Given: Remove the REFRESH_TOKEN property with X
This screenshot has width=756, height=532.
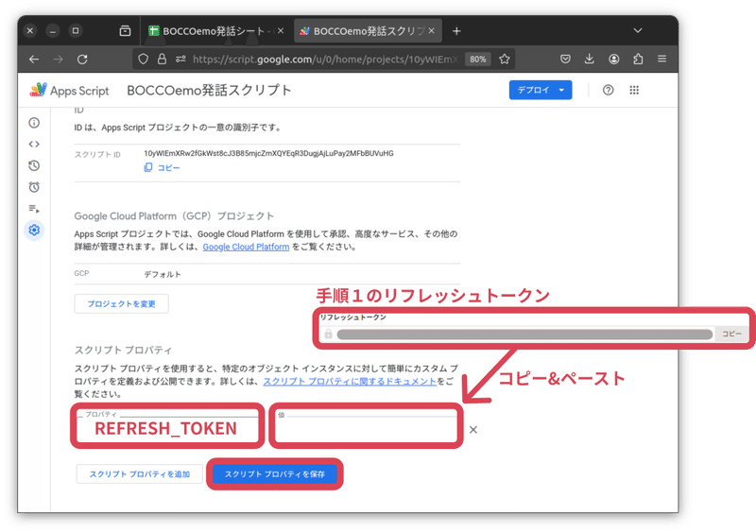Looking at the screenshot, I should pos(473,430).
